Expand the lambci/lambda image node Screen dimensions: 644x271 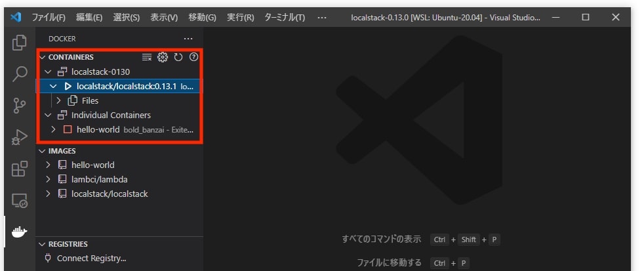click(x=48, y=179)
